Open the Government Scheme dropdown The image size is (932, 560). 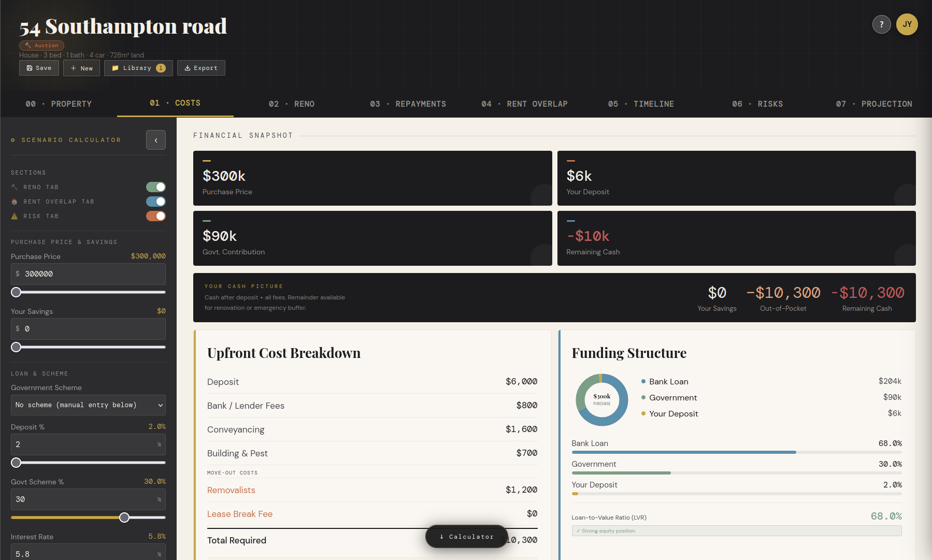[x=88, y=405]
